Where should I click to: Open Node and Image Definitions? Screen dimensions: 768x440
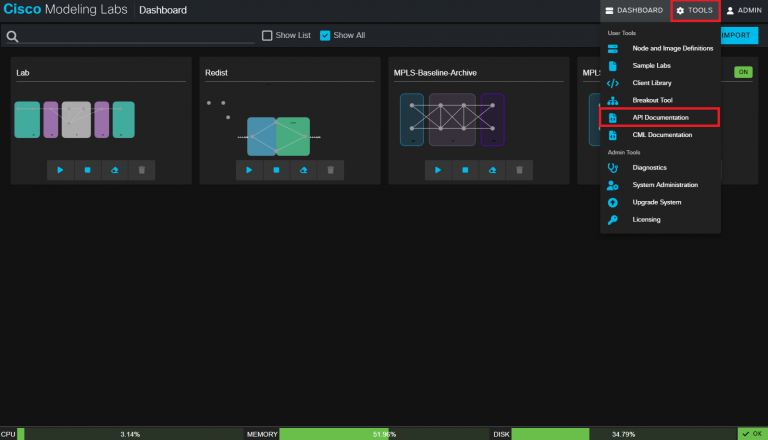click(x=672, y=48)
